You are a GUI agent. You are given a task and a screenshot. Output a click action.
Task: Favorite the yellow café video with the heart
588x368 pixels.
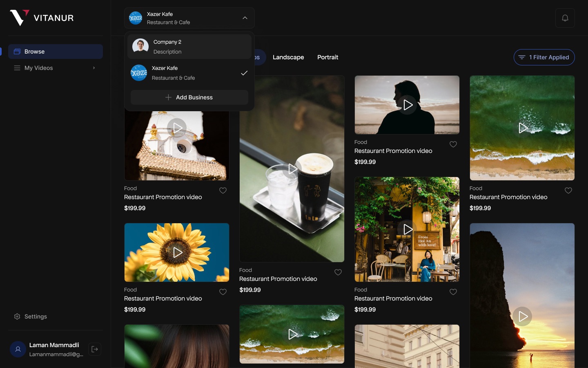point(453,292)
